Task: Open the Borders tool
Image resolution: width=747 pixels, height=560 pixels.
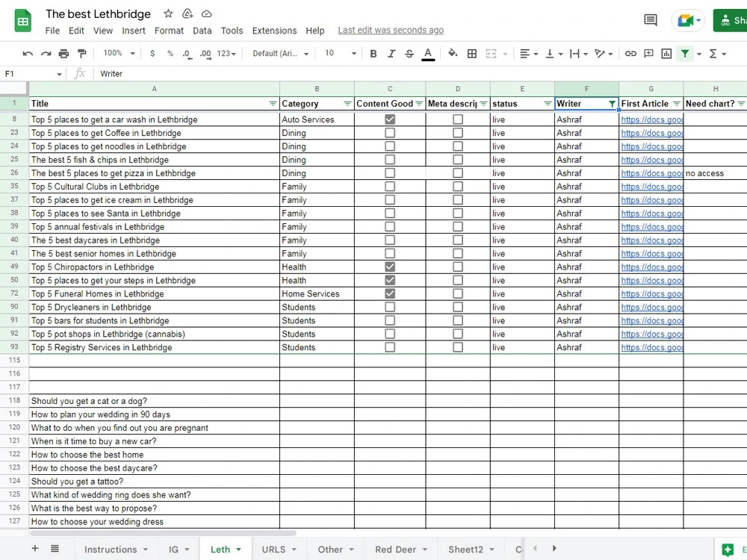Action: [471, 54]
